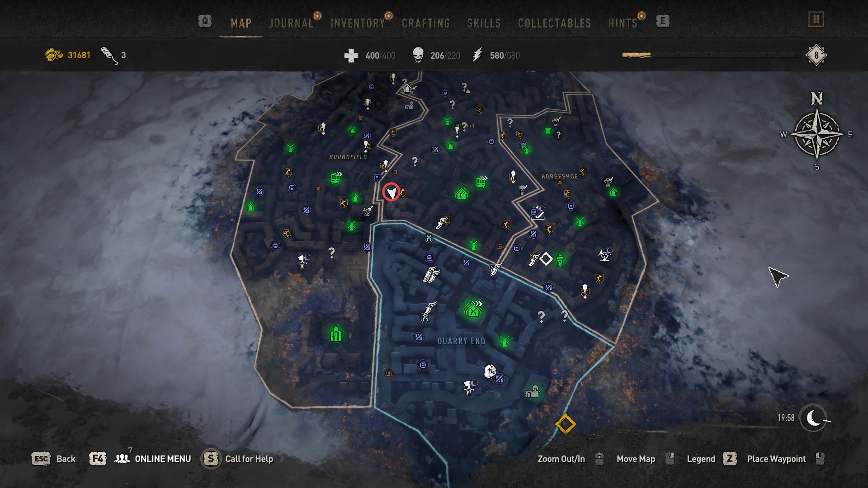The width and height of the screenshot is (868, 488).
Task: Open the Journal tab
Action: coord(291,23)
